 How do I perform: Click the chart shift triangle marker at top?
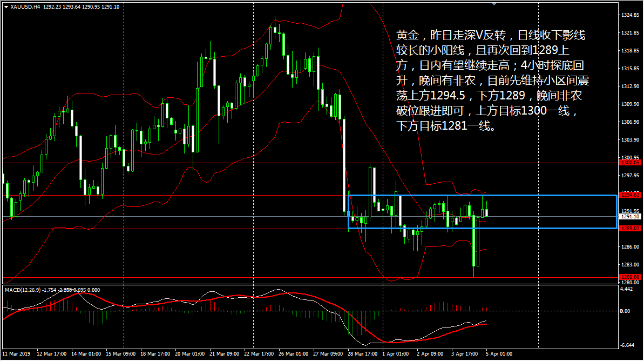coord(494,4)
